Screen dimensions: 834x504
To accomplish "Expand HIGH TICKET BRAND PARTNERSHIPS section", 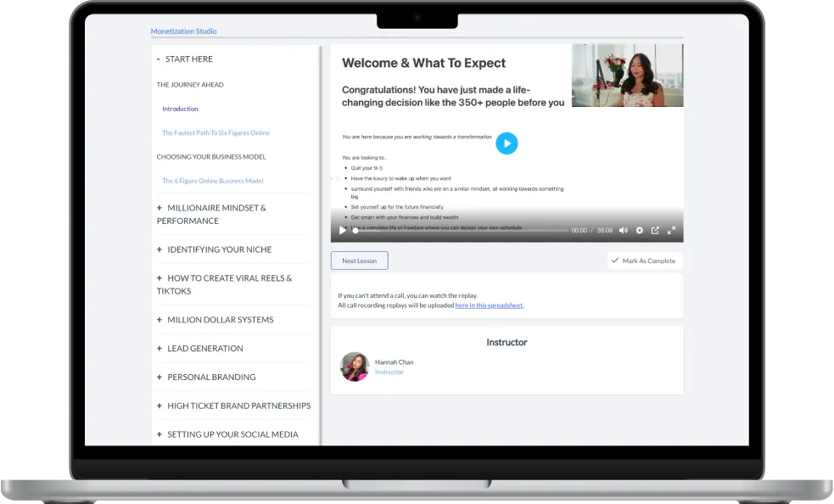I will (x=233, y=406).
